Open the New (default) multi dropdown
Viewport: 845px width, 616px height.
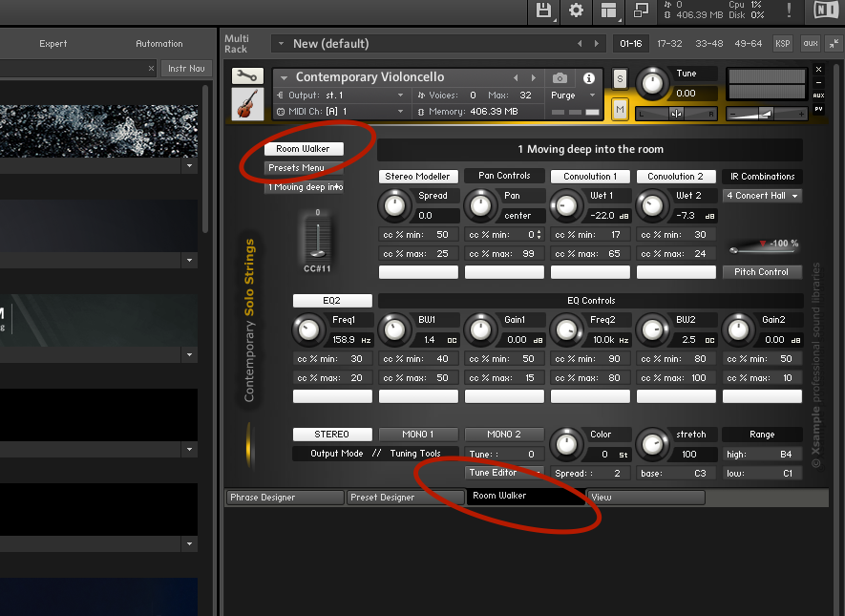(281, 44)
